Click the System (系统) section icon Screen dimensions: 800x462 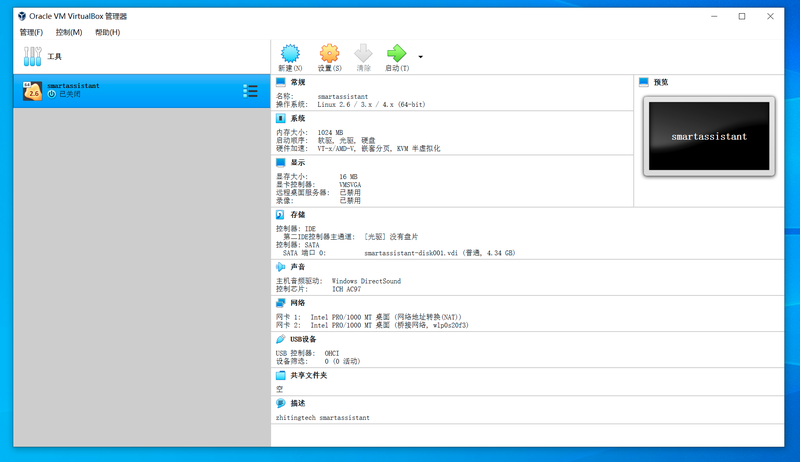click(281, 118)
